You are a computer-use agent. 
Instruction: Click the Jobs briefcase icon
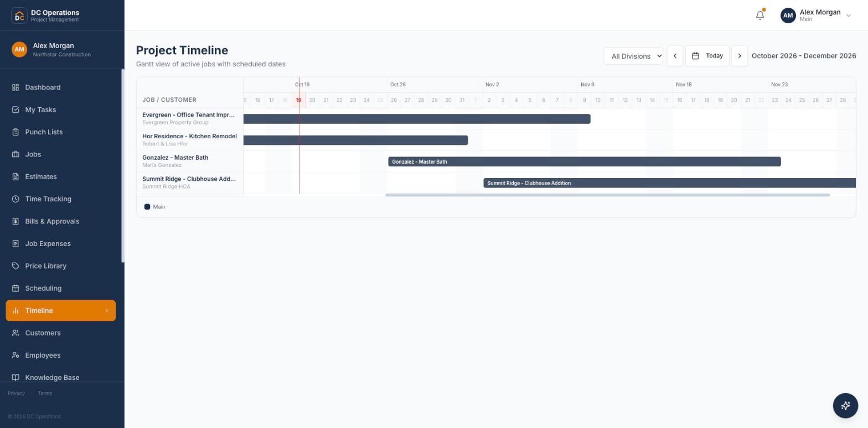[15, 154]
